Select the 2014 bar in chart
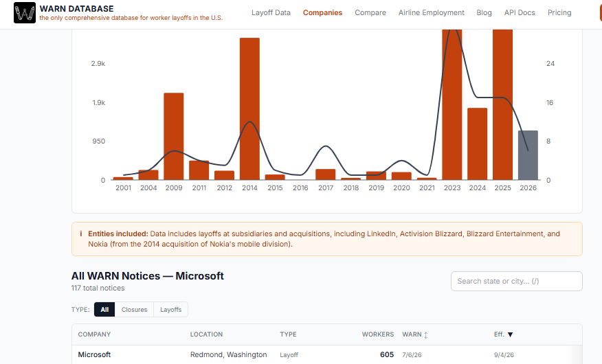This screenshot has width=602, height=364. (x=249, y=109)
